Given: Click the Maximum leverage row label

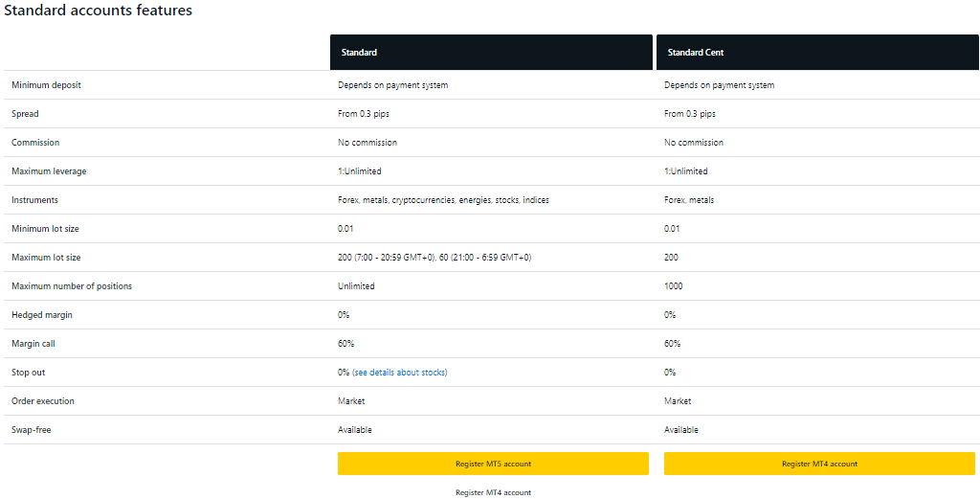Looking at the screenshot, I should (x=49, y=171).
